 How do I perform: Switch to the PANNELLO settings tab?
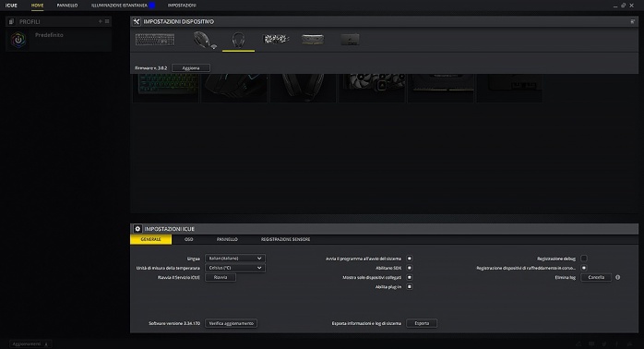click(x=227, y=239)
